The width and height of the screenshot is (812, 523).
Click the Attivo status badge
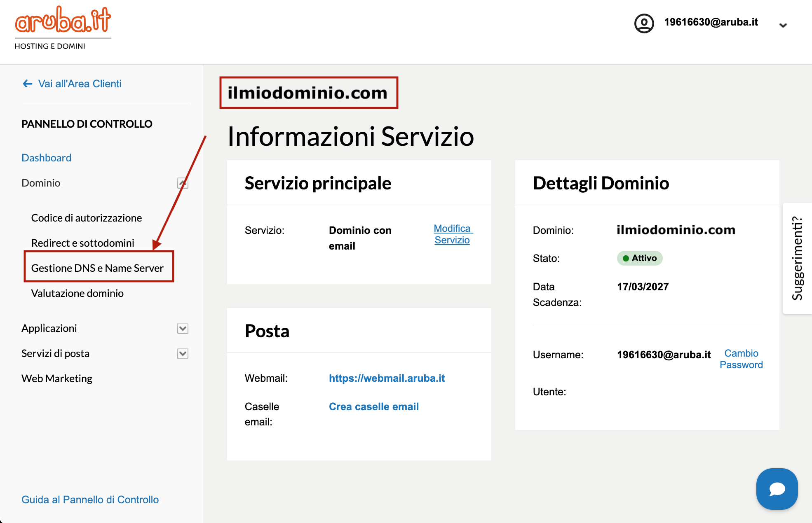640,258
